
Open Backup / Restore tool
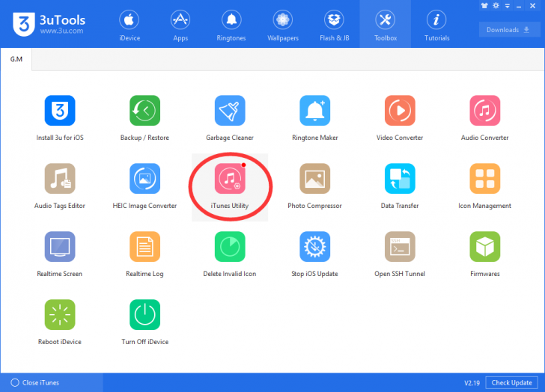tap(144, 111)
